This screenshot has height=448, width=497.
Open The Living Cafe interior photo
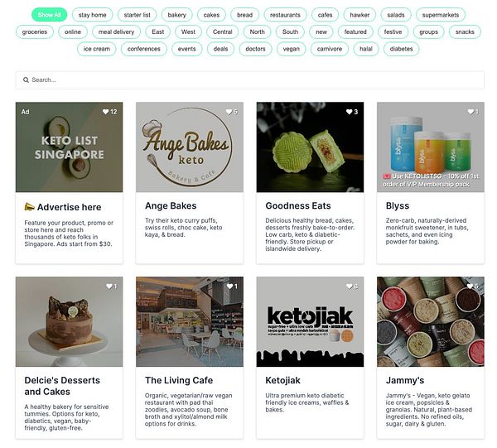190,321
